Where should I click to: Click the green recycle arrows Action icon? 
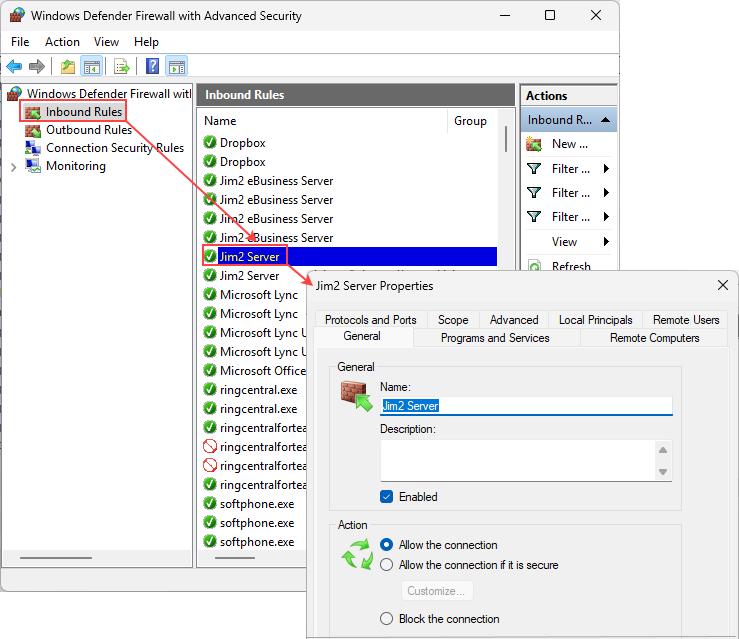357,554
